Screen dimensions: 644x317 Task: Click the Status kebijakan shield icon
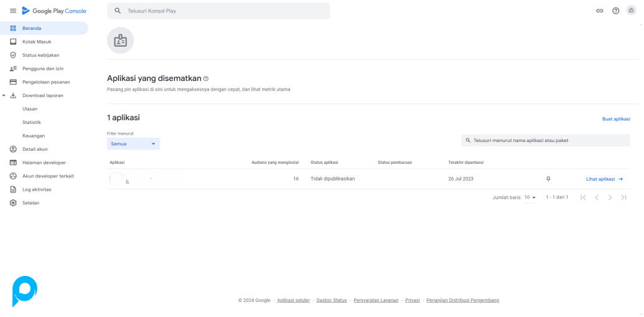click(x=13, y=55)
